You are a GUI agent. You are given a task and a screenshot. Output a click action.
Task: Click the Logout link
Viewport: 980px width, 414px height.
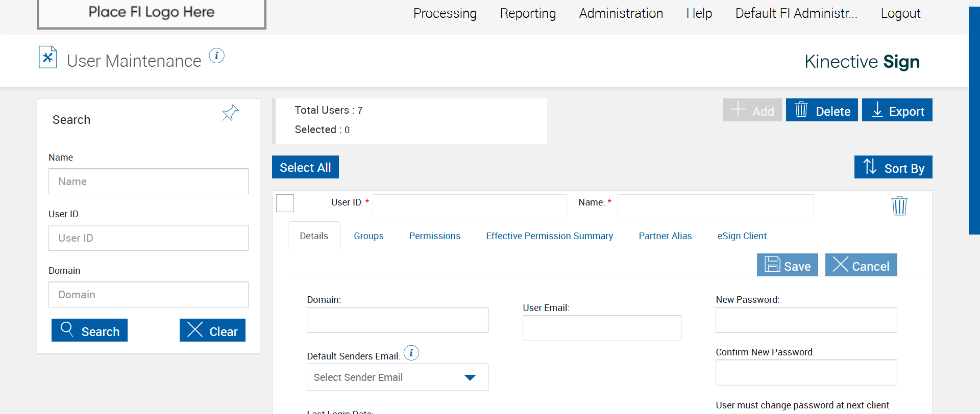pyautogui.click(x=900, y=13)
